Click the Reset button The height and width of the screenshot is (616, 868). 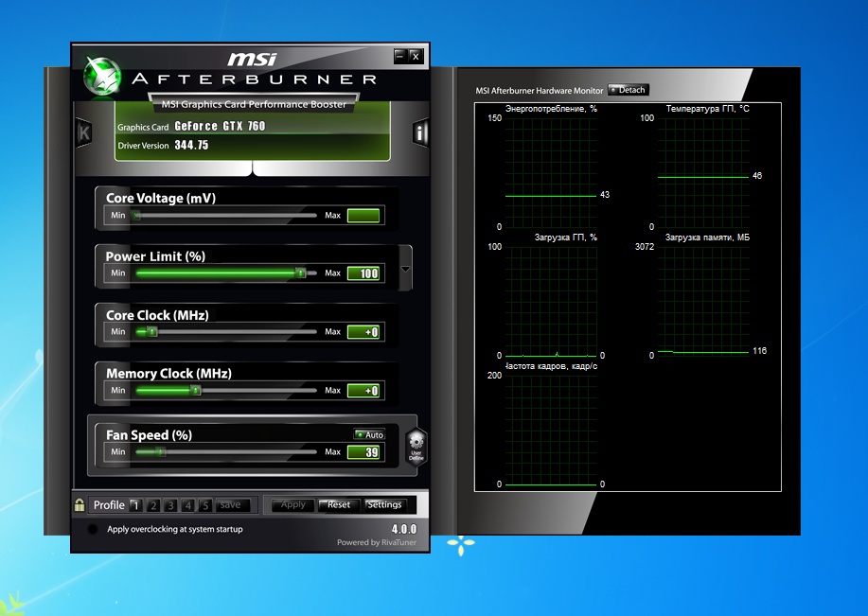(338, 504)
